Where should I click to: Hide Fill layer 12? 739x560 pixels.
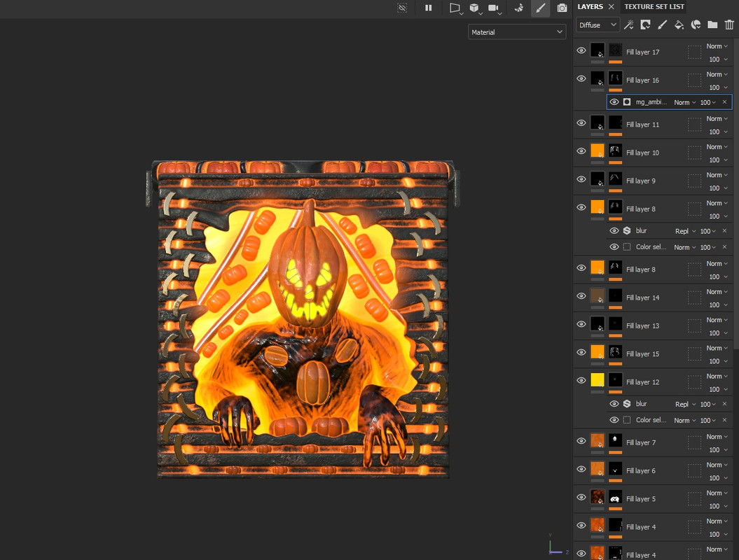coord(581,381)
